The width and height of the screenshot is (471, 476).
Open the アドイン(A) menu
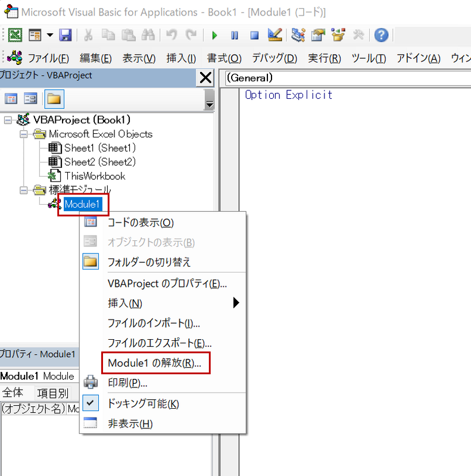click(418, 58)
